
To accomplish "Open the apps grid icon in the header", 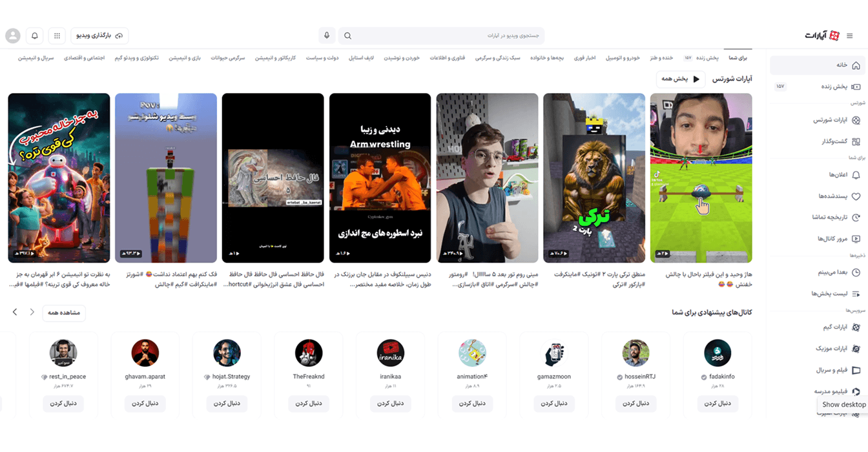I will point(57,36).
